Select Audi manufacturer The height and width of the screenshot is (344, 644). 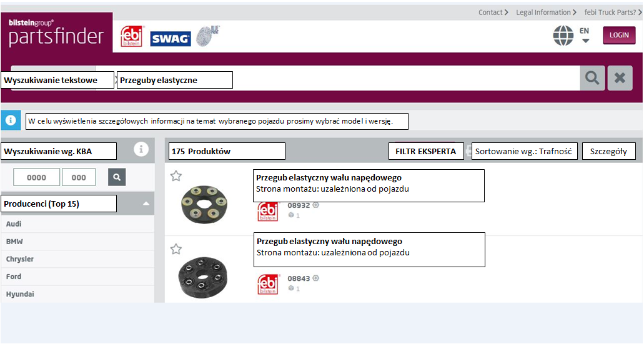pyautogui.click(x=77, y=224)
